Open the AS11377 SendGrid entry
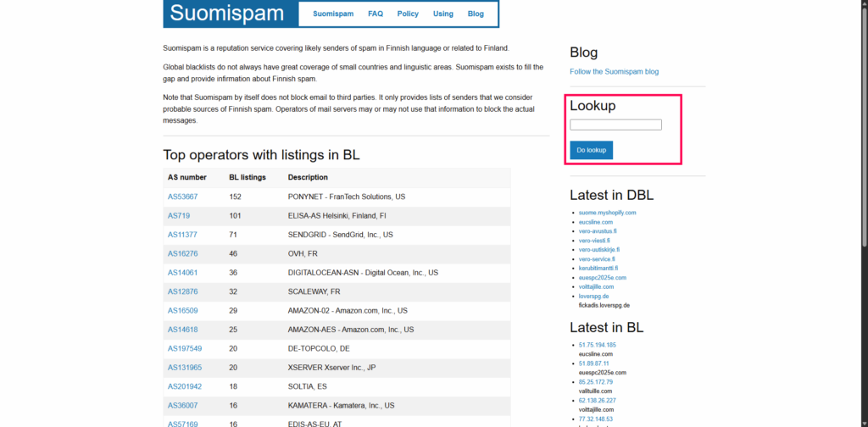This screenshot has width=868, height=427. coord(182,235)
